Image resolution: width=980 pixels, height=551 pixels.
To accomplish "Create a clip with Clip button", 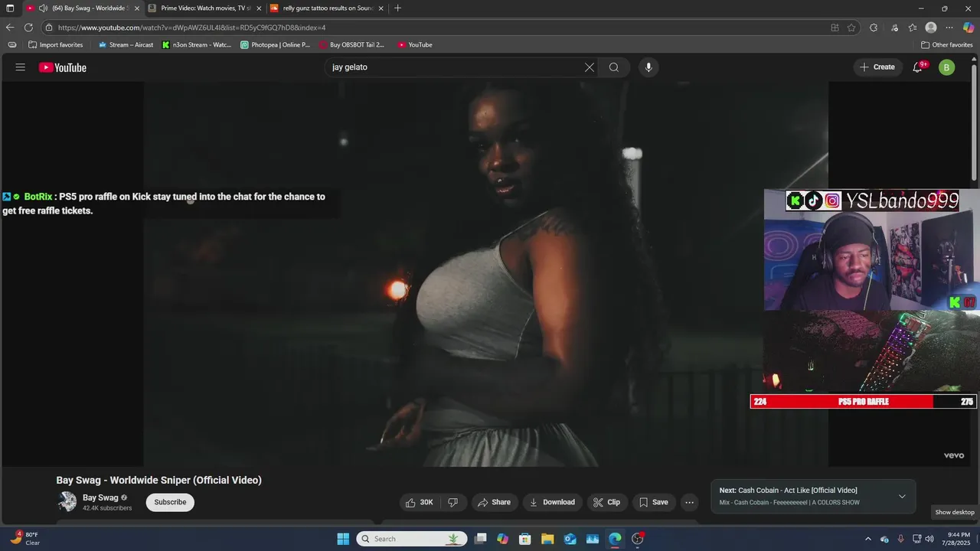I will tap(606, 502).
